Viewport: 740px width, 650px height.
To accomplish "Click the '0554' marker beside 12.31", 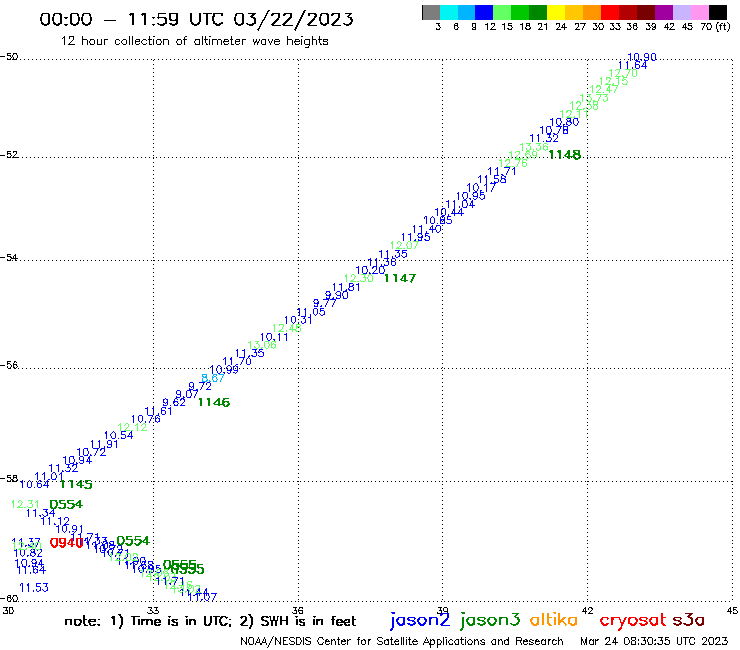I will (x=66, y=505).
